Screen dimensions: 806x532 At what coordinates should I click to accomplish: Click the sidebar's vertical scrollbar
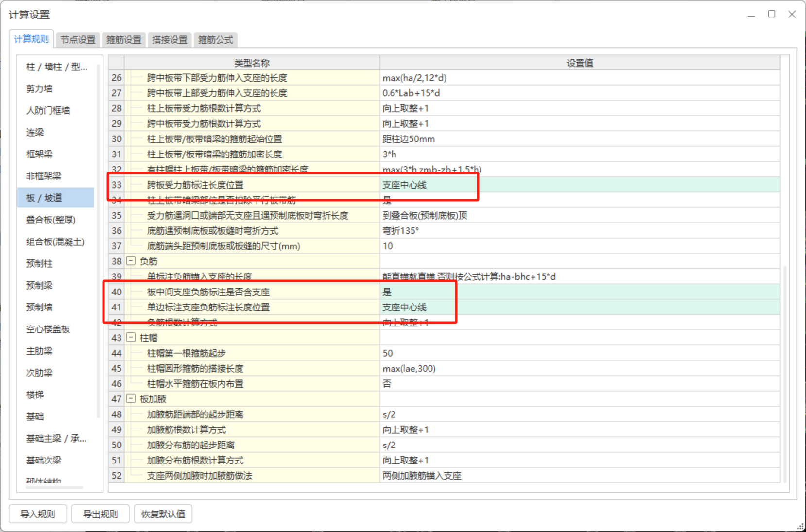click(x=99, y=240)
